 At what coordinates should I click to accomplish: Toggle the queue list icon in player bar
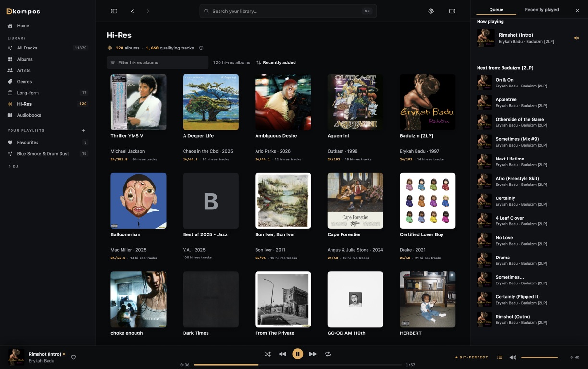click(500, 357)
